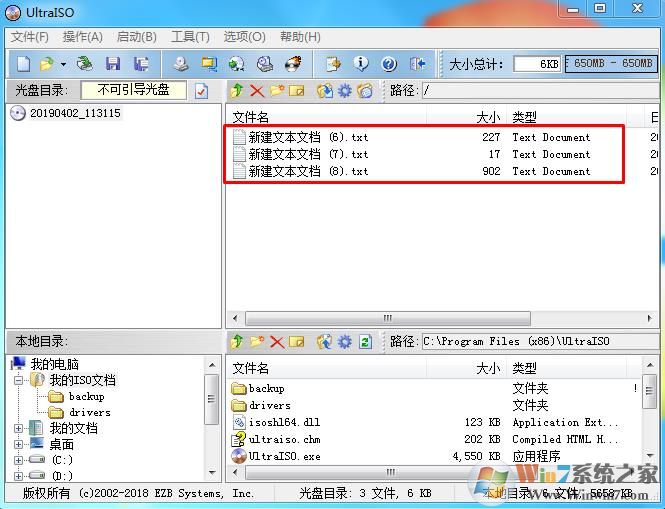
Task: Select UltraISO.exe in the local file list
Action: pos(284,456)
